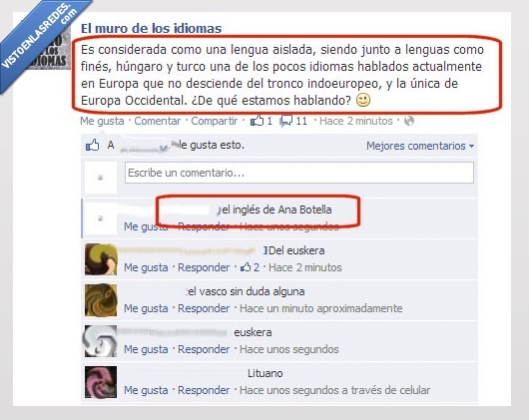The image size is (529, 420).
Task: Click the 'Lituano' commenter's pink avatar
Action: click(101, 382)
